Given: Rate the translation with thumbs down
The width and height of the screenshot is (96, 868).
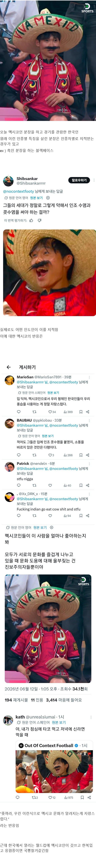Looking at the screenshot, I should click(40, 221).
